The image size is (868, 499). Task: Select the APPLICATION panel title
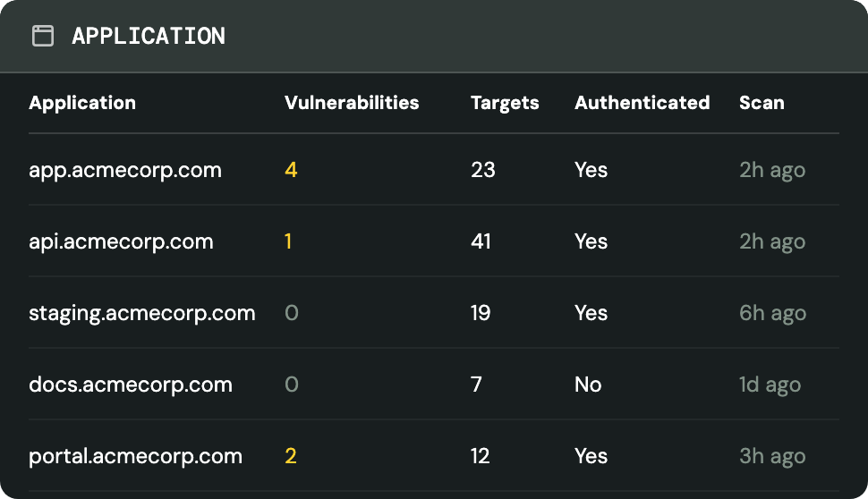click(149, 36)
